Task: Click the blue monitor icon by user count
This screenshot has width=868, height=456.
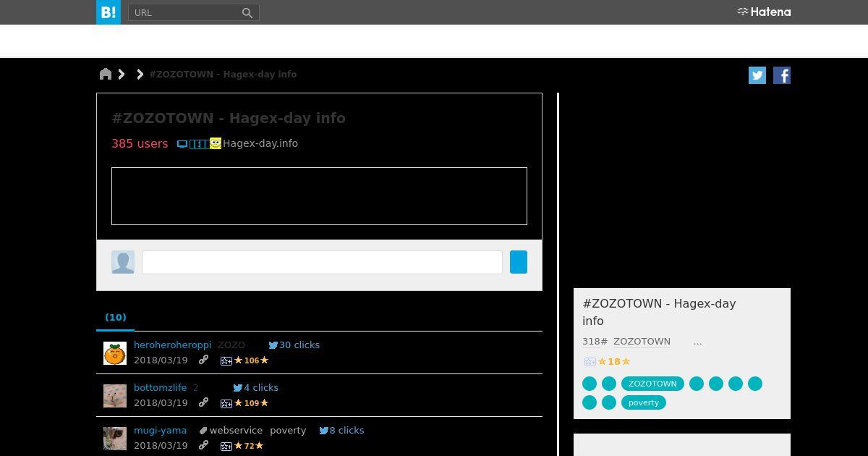Action: click(x=182, y=144)
